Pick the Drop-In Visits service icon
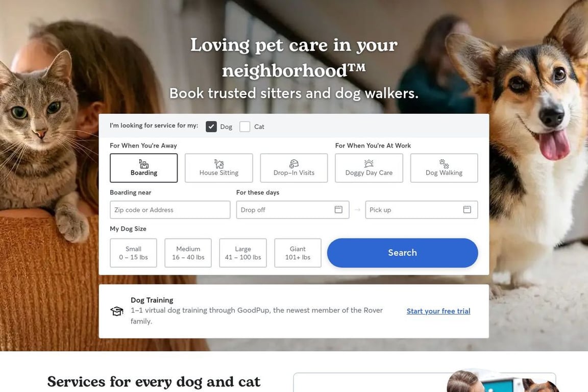Viewport: 588px width, 392px height. click(x=294, y=163)
